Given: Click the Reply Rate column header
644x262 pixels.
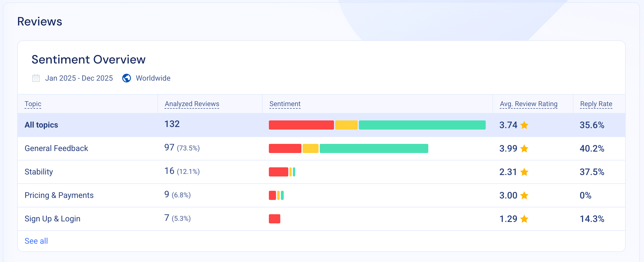Looking at the screenshot, I should (596, 104).
